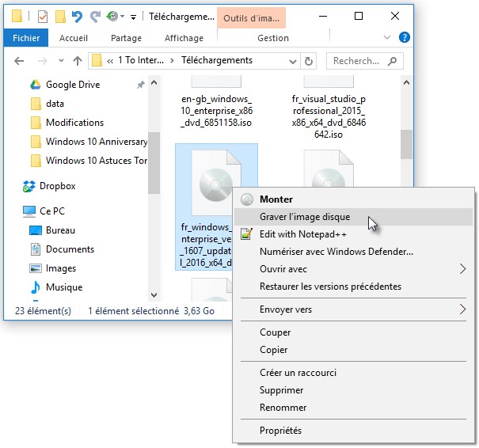
Task: Click the Undo icon in the title bar
Action: tap(77, 16)
